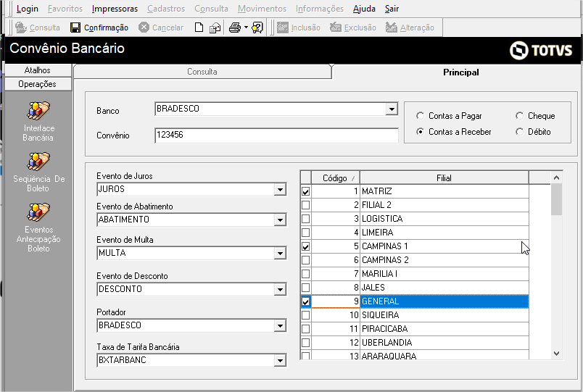The height and width of the screenshot is (392, 583).
Task: Check the LOGISTICA branch checkbox
Action: (305, 219)
